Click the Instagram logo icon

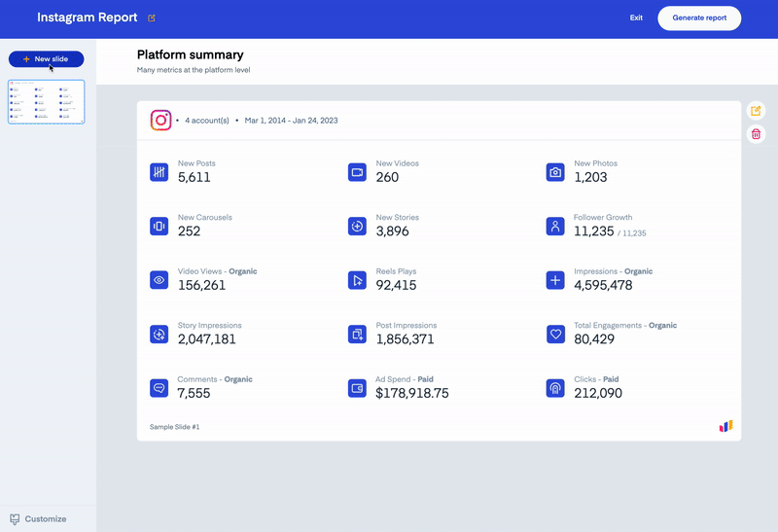[x=160, y=120]
